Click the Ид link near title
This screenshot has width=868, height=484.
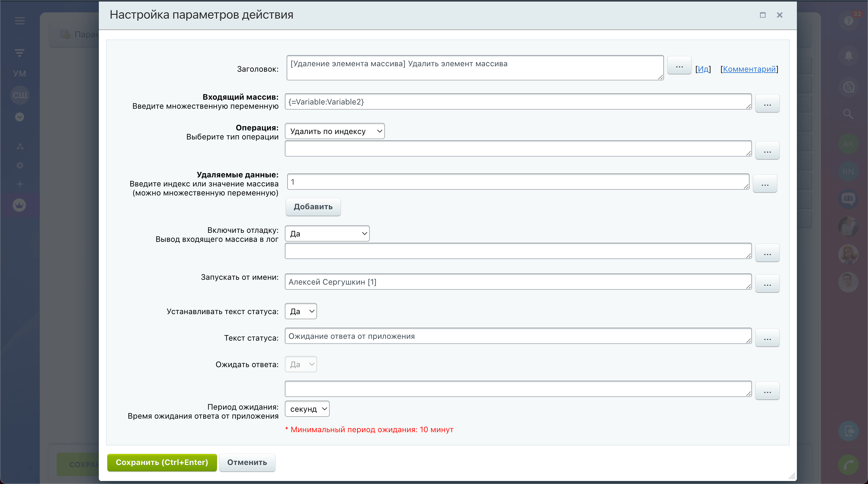703,69
